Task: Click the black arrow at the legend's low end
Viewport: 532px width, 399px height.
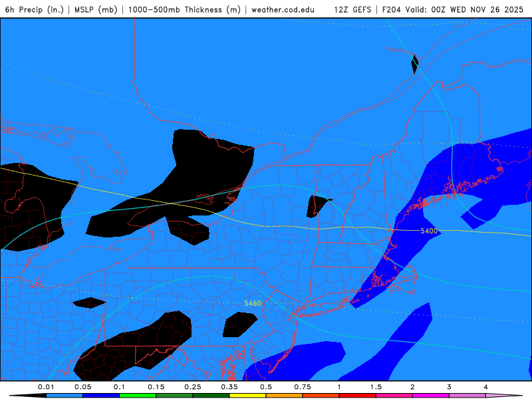Action: [x=28, y=396]
